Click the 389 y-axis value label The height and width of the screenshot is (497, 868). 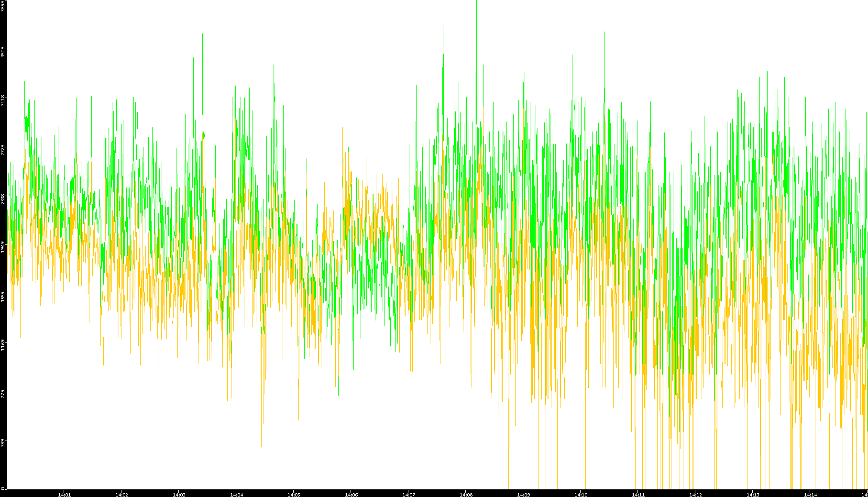(3, 442)
